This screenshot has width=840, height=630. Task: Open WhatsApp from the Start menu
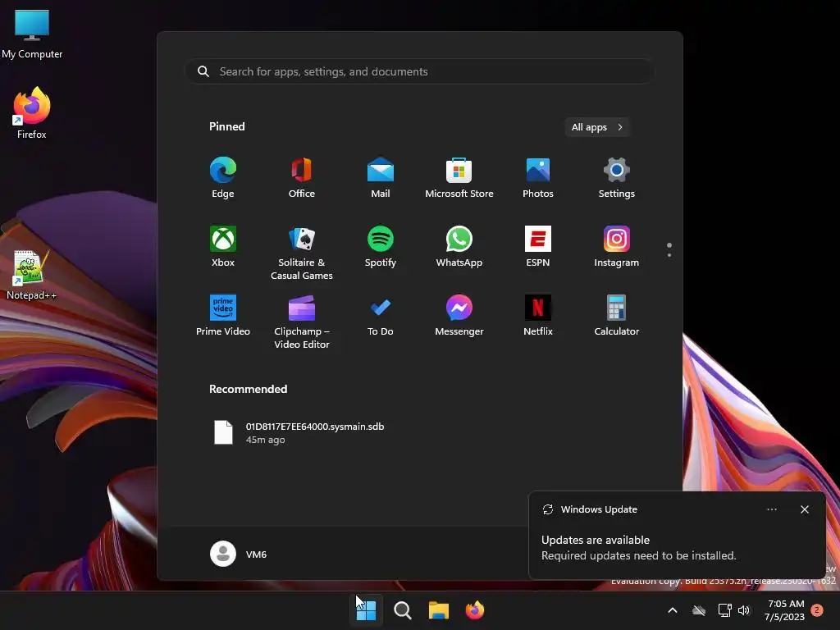pyautogui.click(x=459, y=247)
